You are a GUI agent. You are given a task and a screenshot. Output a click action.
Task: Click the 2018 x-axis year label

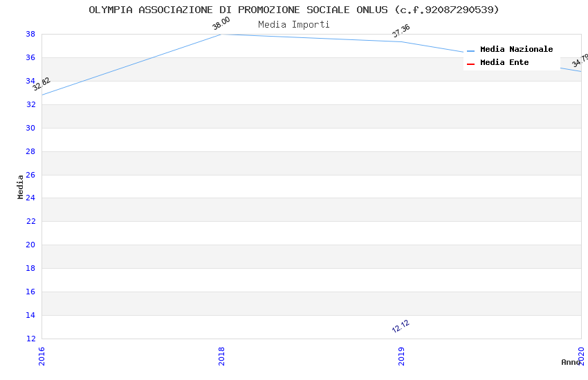(221, 356)
